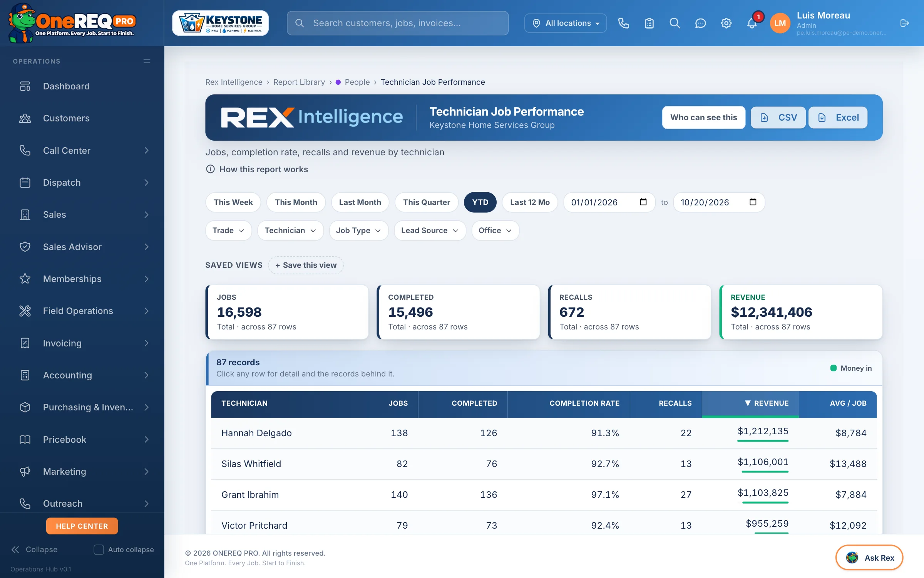
Task: Click the Dashboard sidebar icon
Action: click(x=25, y=86)
